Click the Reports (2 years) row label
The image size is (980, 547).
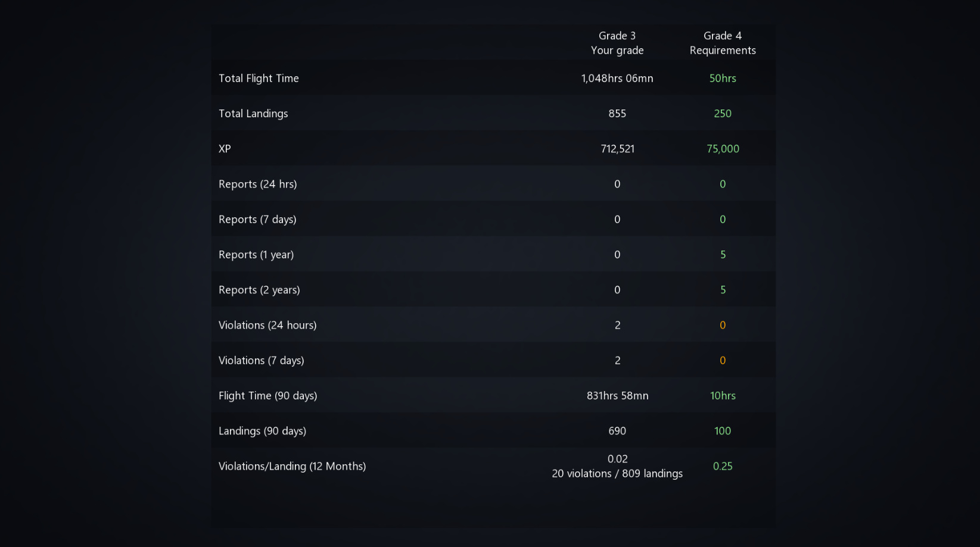259,290
